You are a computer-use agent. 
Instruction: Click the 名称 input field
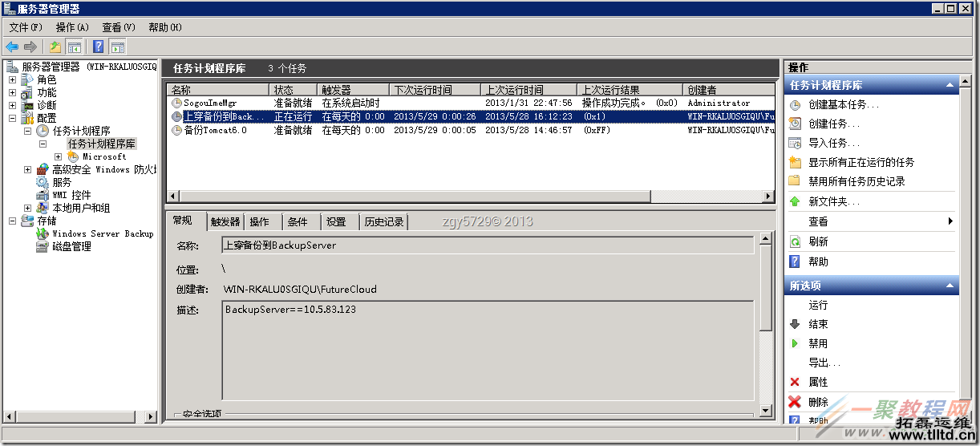[487, 245]
